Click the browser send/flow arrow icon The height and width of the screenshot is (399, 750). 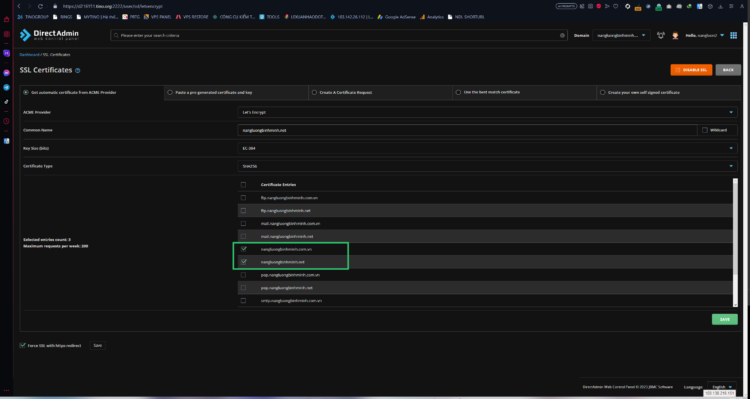pyautogui.click(x=607, y=6)
